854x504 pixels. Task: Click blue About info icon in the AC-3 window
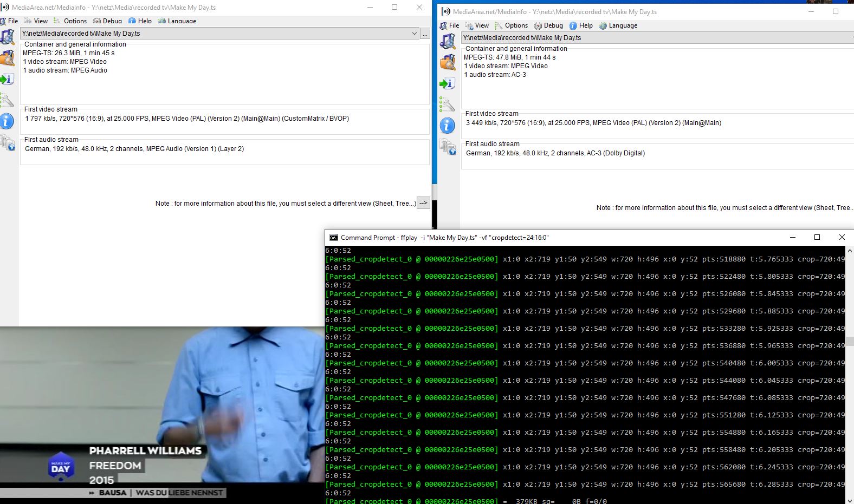coord(447,126)
